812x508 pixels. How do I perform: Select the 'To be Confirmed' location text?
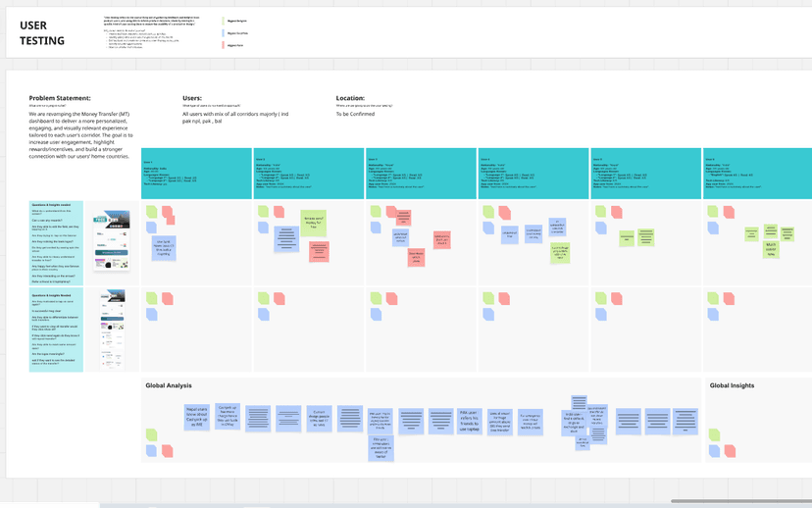[355, 114]
